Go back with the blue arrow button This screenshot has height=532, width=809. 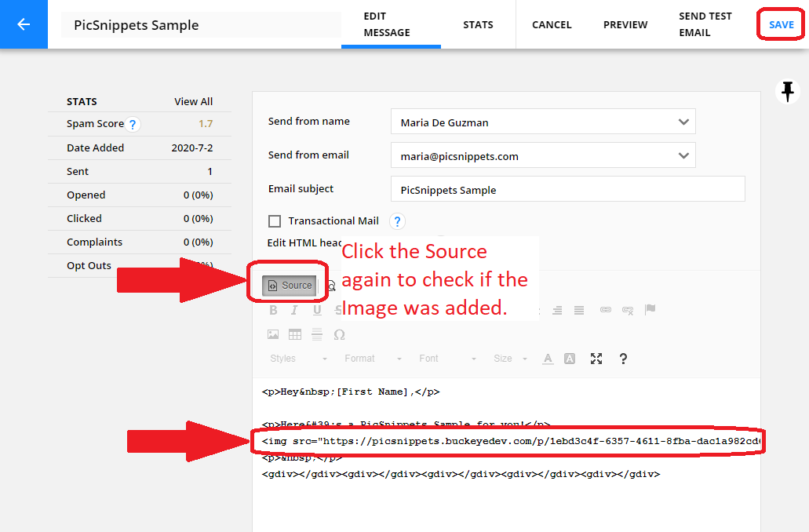coord(24,24)
